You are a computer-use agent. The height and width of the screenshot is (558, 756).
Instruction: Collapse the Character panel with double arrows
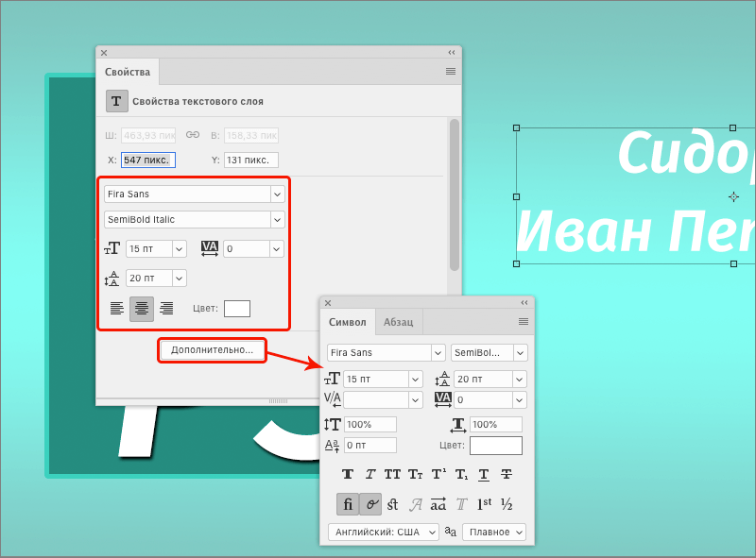point(524,303)
